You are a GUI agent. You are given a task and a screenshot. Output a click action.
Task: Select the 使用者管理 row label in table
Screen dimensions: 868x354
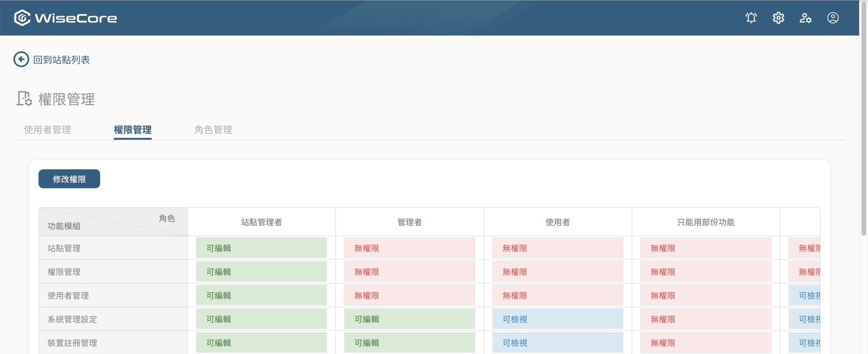(68, 296)
